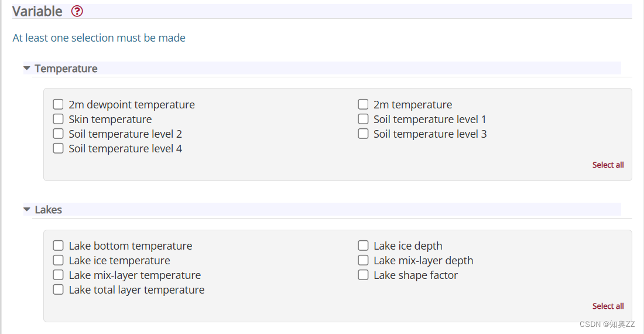Enable Soil temperature level 3
Image resolution: width=644 pixels, height=334 pixels.
[363, 134]
